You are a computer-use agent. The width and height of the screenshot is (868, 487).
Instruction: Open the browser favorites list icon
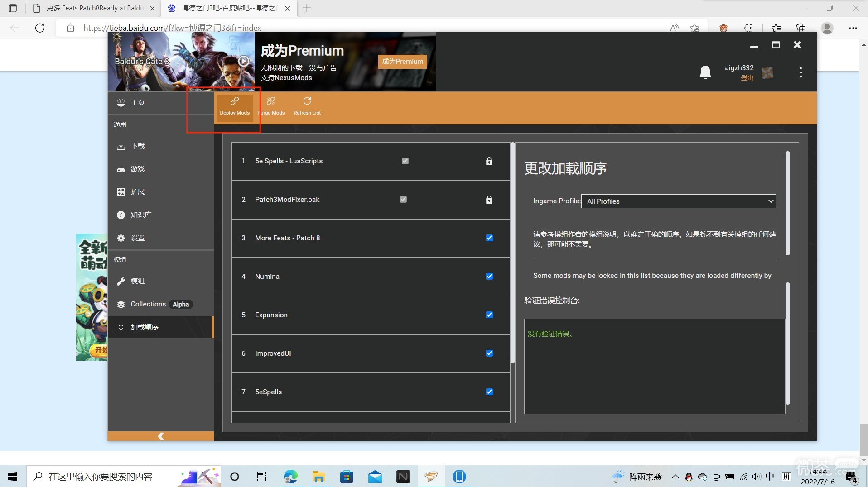[x=776, y=28]
